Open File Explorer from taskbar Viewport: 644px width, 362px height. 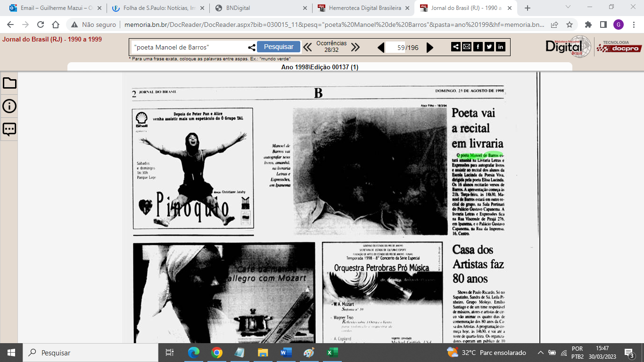click(x=263, y=353)
